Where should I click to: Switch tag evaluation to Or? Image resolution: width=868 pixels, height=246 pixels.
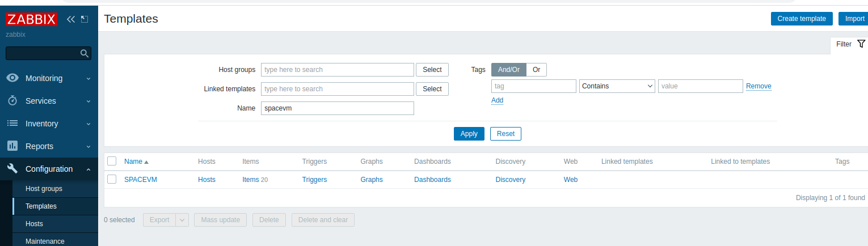coord(537,70)
